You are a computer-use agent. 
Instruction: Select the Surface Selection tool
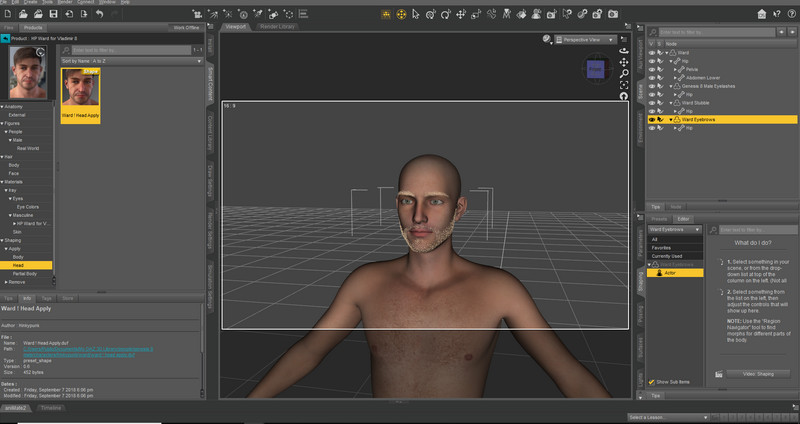[521, 14]
